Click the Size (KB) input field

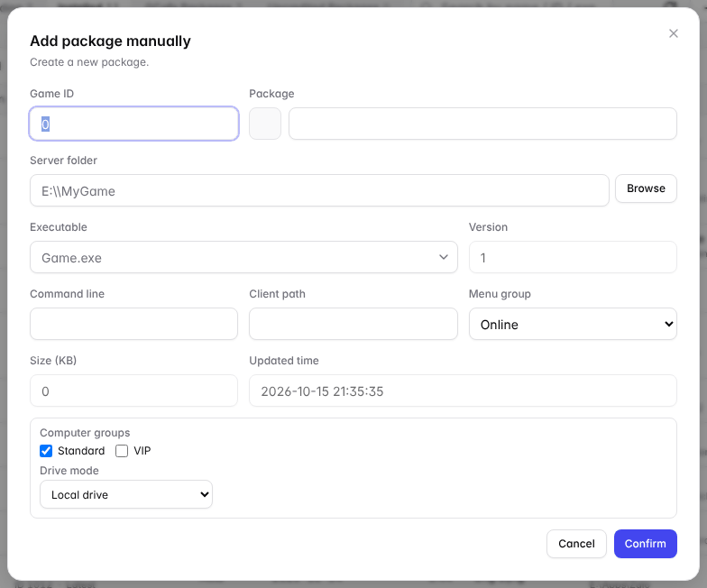(133, 390)
